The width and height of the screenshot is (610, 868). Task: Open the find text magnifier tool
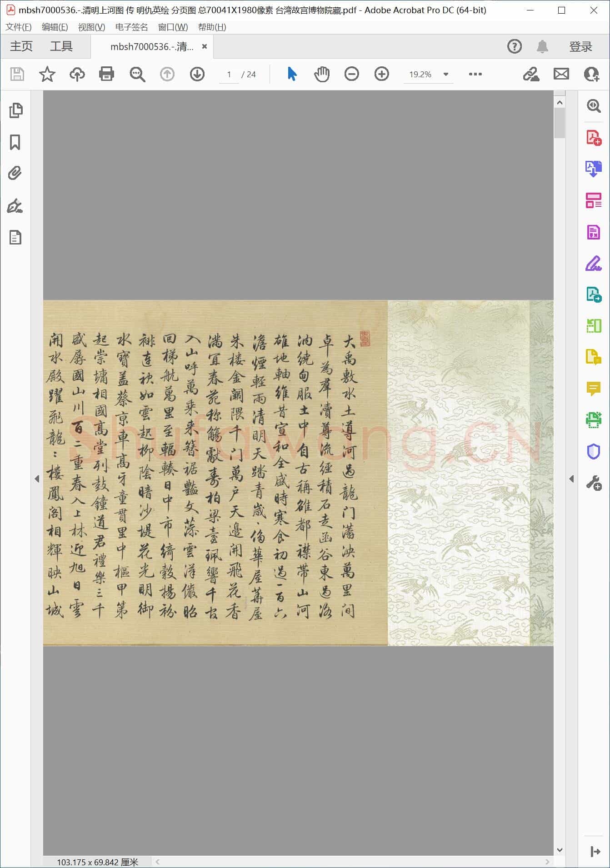[137, 74]
